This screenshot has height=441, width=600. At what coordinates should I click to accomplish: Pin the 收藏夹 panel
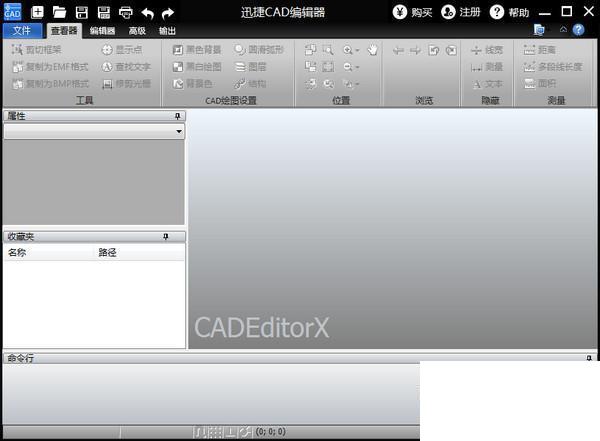click(166, 237)
